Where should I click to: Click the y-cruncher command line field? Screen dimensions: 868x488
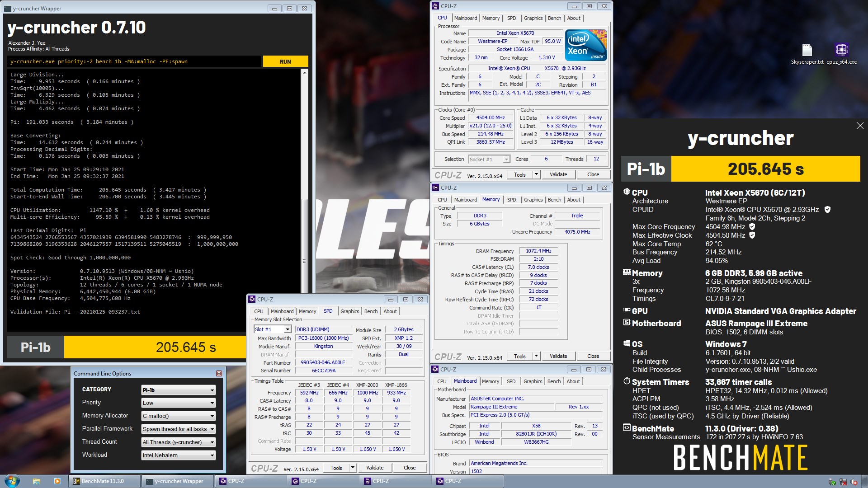[134, 61]
